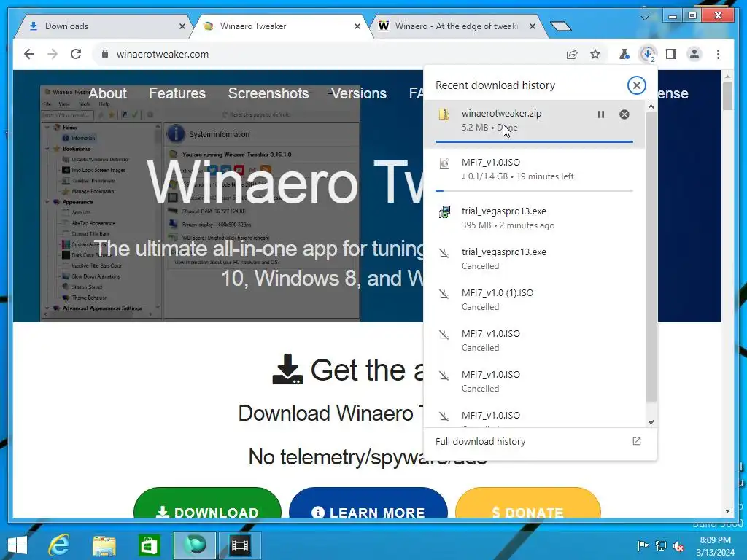
Task: Go back using the browser back arrow
Action: [29, 54]
